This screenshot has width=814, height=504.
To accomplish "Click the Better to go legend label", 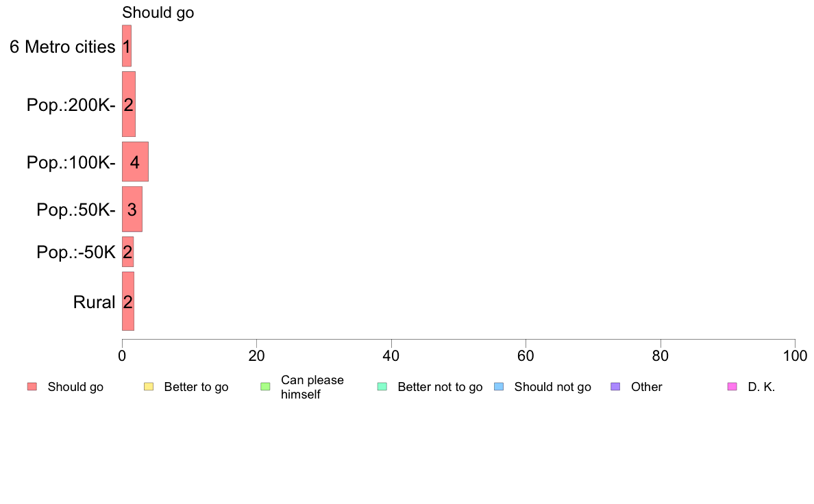I will pyautogui.click(x=196, y=387).
